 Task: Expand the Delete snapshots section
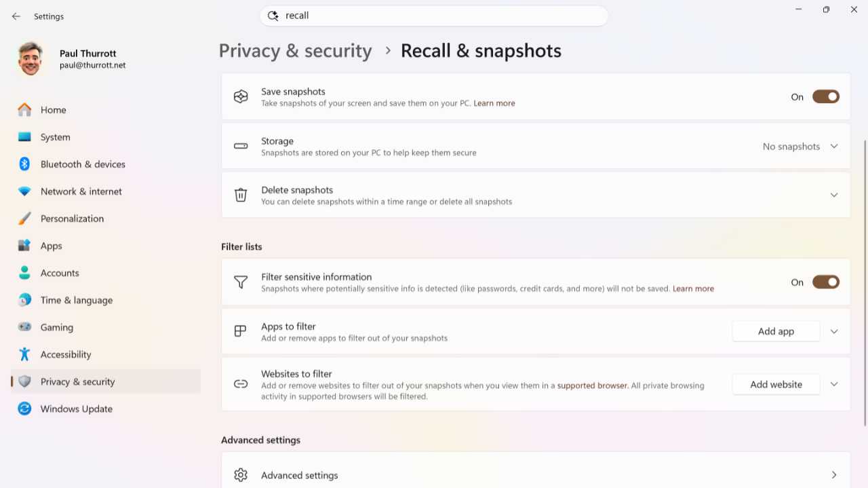tap(834, 195)
